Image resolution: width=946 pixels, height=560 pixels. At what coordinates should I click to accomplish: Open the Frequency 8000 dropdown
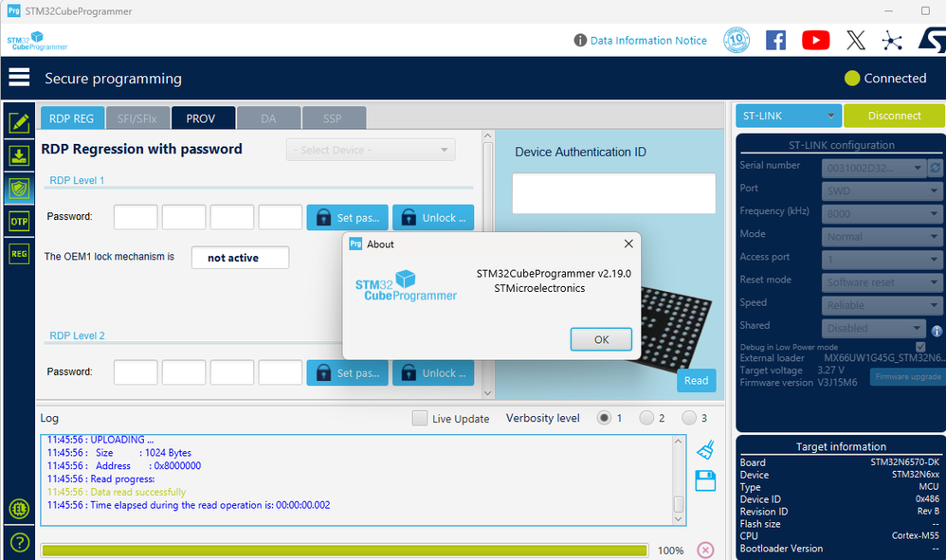click(x=882, y=213)
